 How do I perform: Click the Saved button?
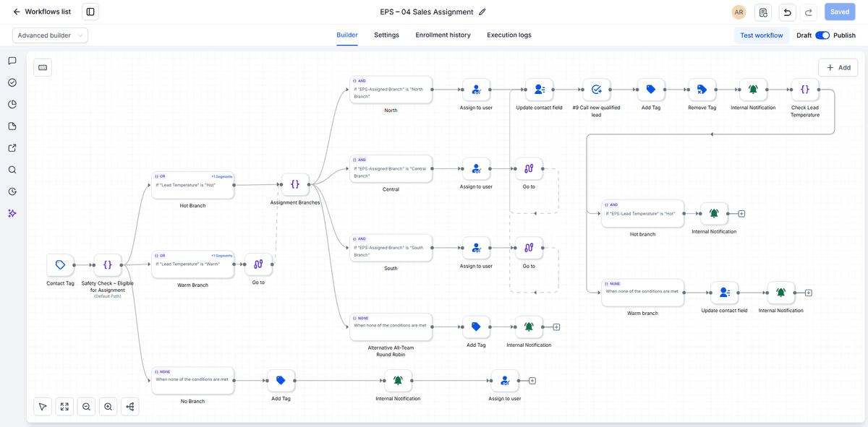click(x=840, y=12)
